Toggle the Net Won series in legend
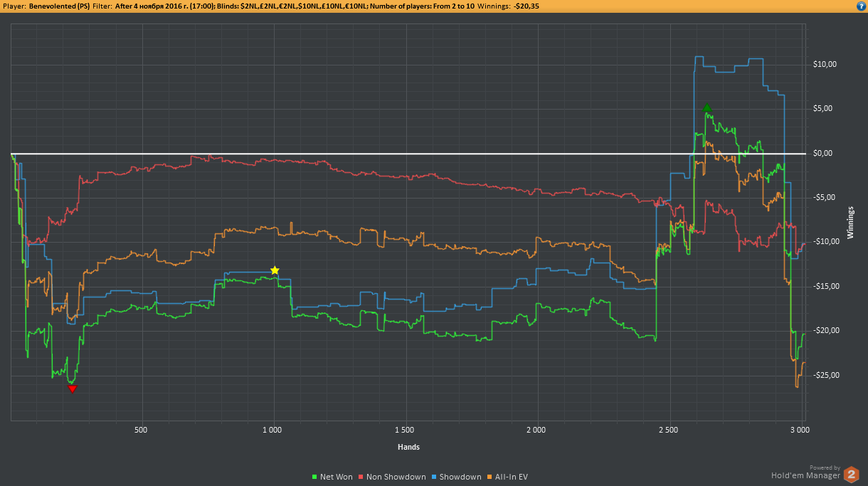Screen dimensions: 868x486 tap(332, 477)
